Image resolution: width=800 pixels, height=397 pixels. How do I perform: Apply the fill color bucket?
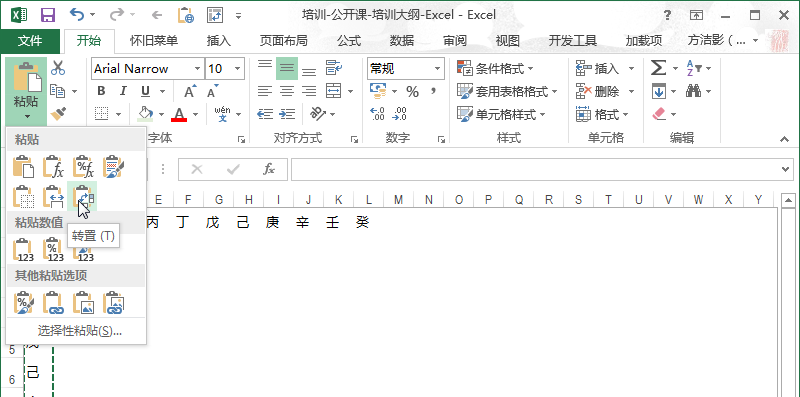(x=145, y=113)
